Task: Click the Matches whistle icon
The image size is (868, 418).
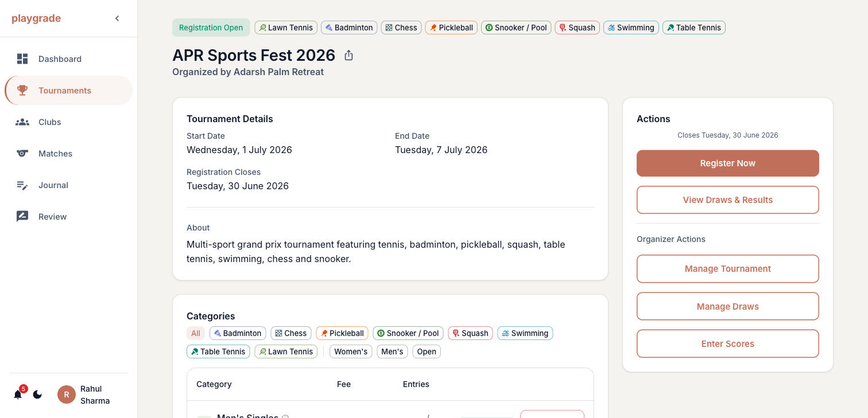Action: tap(22, 153)
